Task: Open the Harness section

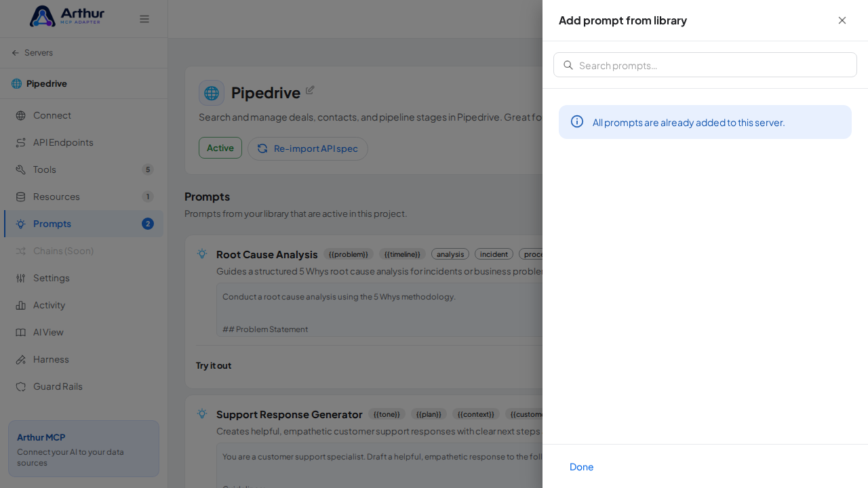Action: (84, 359)
